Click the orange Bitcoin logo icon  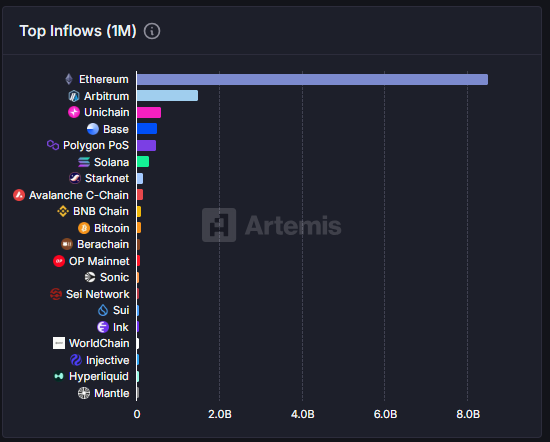point(84,228)
